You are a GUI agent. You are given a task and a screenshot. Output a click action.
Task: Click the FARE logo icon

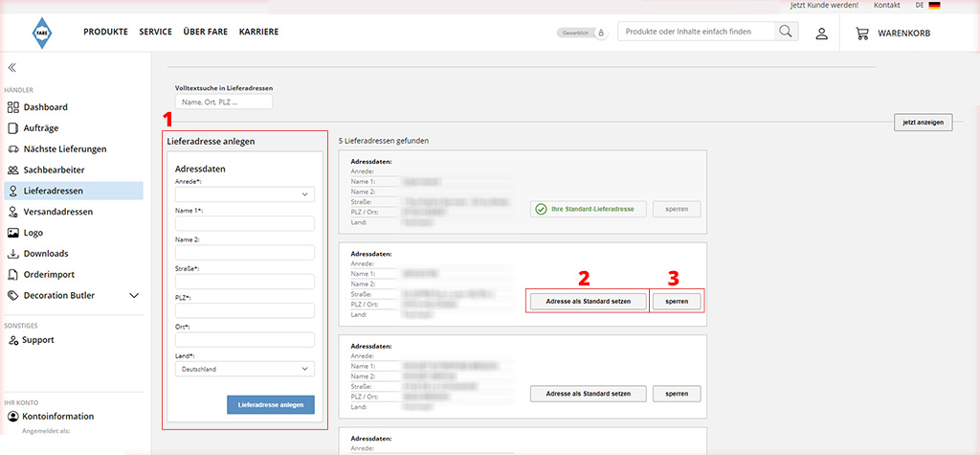[x=42, y=32]
